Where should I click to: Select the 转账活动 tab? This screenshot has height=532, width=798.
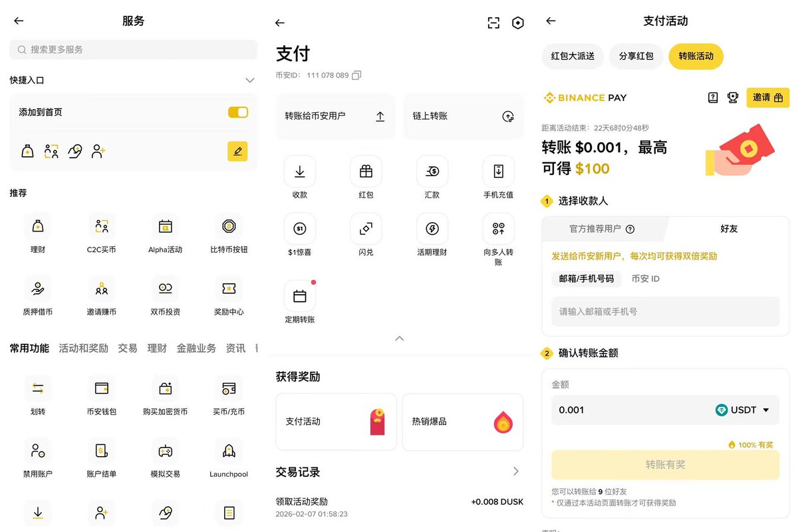696,56
